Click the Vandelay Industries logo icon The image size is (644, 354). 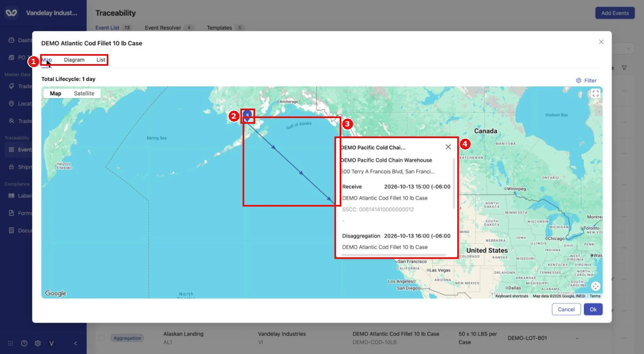[12, 13]
